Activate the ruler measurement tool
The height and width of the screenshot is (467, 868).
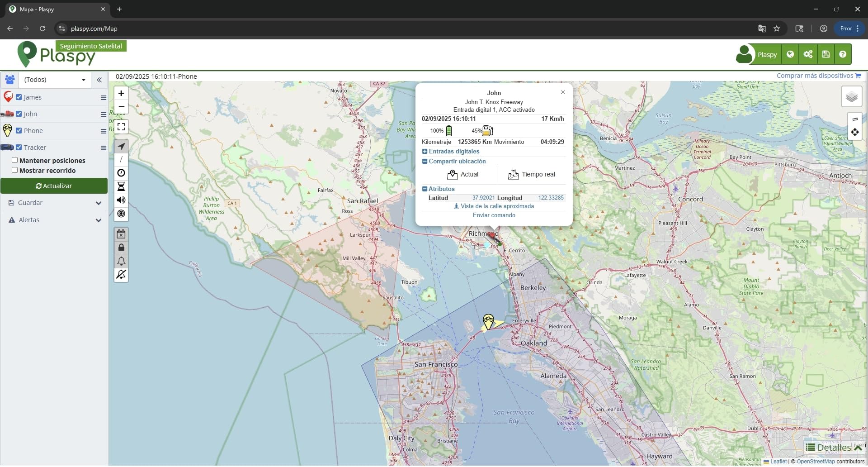pos(855,119)
